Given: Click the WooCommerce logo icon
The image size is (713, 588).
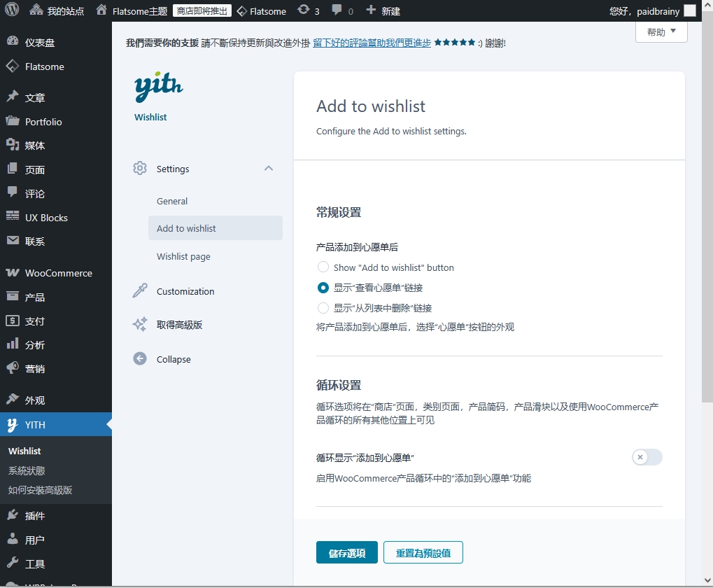Looking at the screenshot, I should (13, 273).
